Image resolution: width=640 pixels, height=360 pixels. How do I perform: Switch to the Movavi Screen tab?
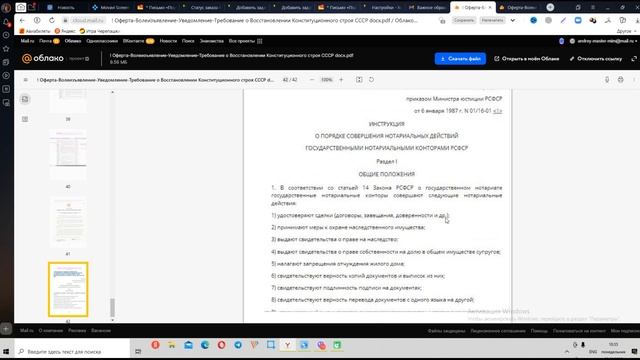coord(110,7)
